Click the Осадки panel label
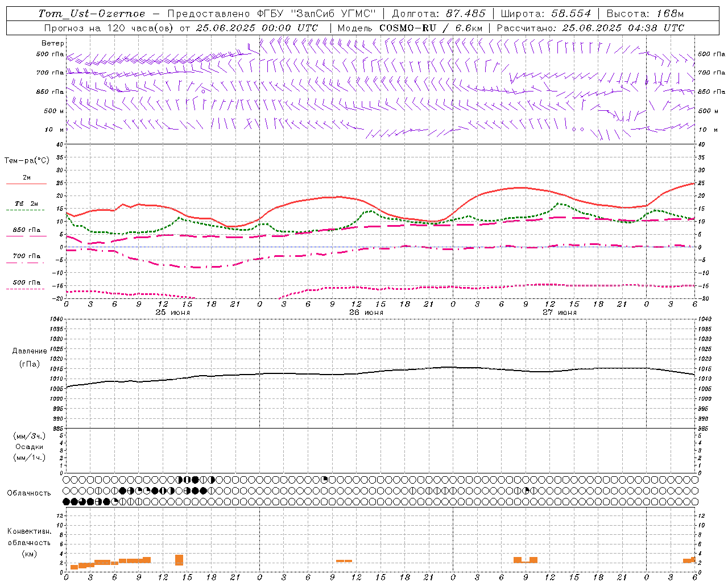This screenshot has width=728, height=582. point(30,447)
